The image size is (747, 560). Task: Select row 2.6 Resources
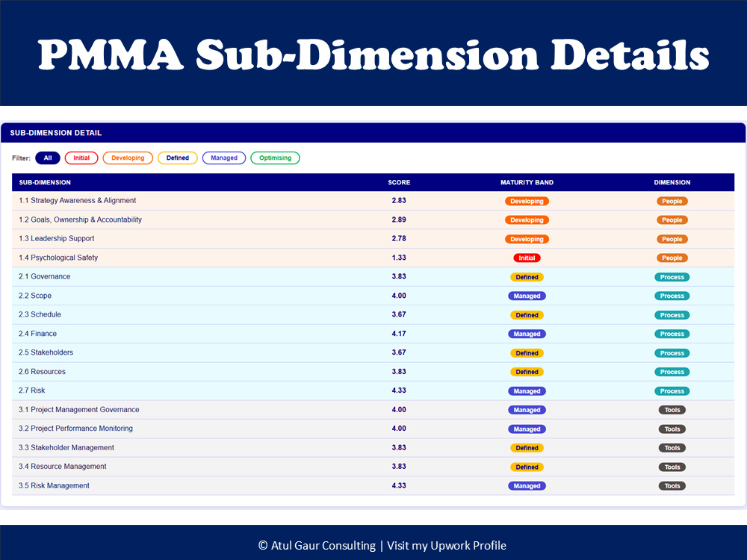[x=373, y=372]
